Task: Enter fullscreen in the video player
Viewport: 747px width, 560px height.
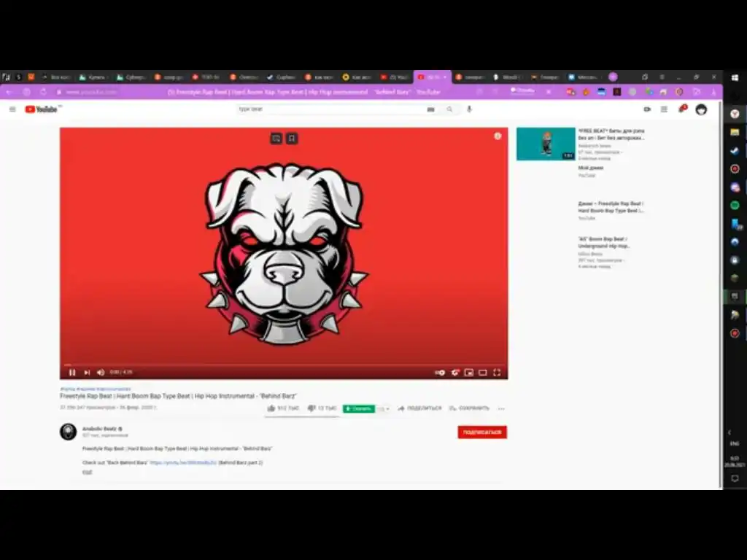Action: [497, 373]
